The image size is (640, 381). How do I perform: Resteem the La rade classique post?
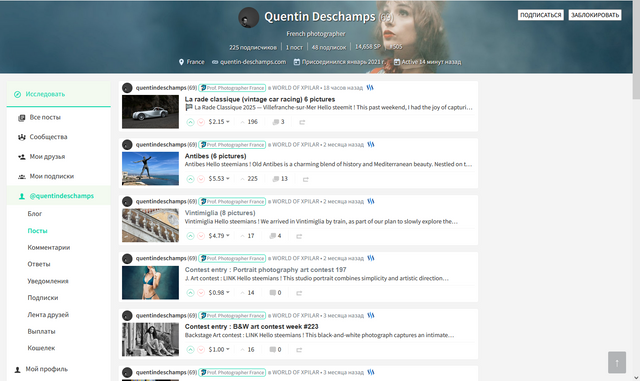(x=302, y=122)
